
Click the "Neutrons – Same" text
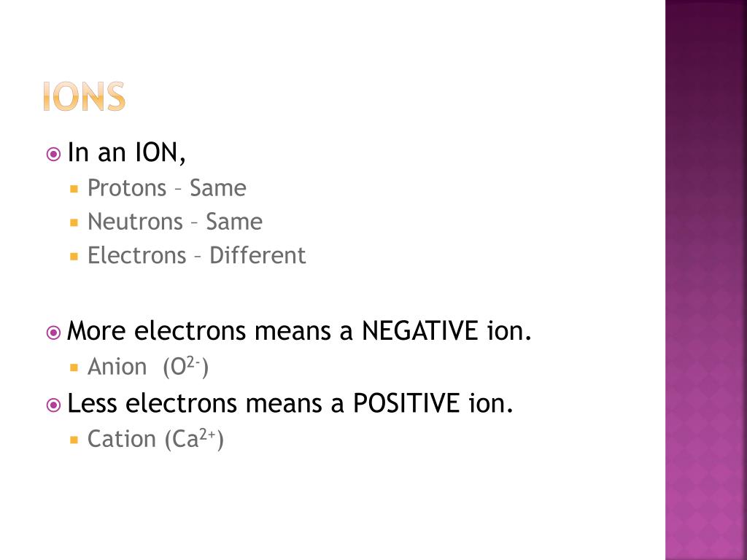(174, 222)
